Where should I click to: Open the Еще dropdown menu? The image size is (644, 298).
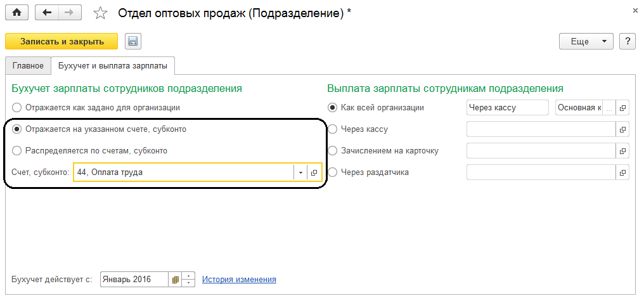pos(586,42)
